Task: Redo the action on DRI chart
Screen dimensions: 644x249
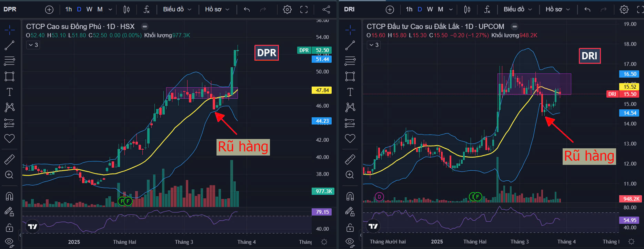Action: (x=604, y=10)
